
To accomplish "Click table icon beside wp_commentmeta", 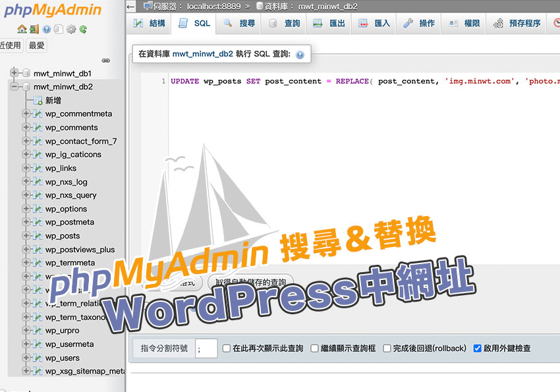I will click(x=38, y=114).
